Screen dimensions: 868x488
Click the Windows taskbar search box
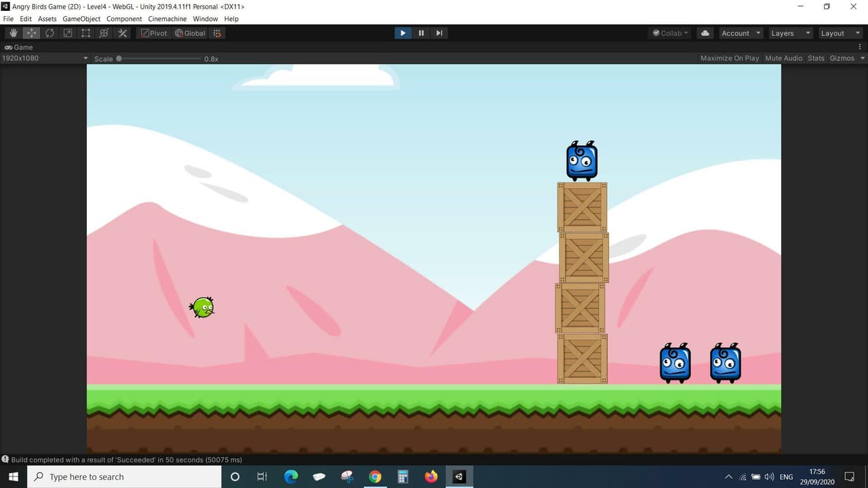click(124, 477)
